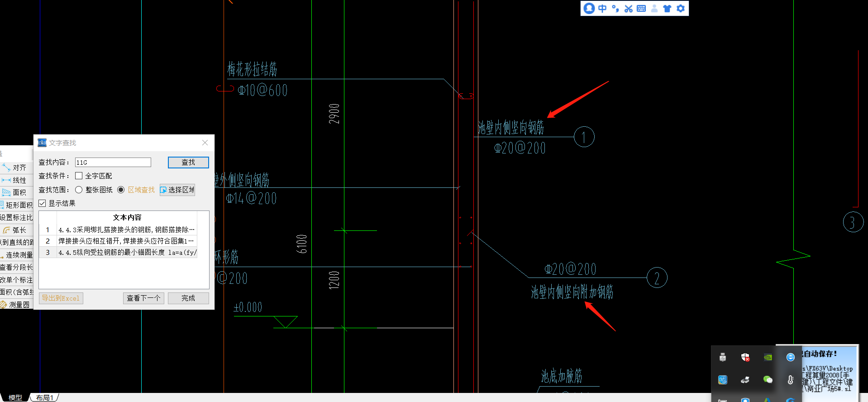Click the 面积(含弧线) area with arcs tool
868x402 pixels.
pos(16,292)
